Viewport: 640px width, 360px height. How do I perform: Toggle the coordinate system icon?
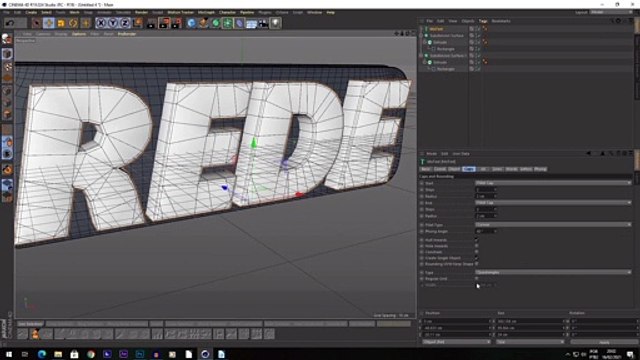(138, 23)
